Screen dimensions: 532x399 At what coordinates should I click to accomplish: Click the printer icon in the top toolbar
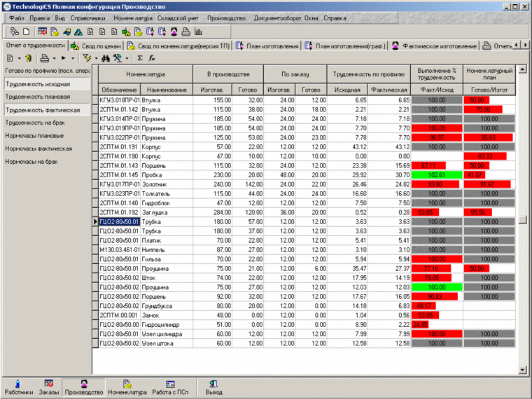point(186,32)
